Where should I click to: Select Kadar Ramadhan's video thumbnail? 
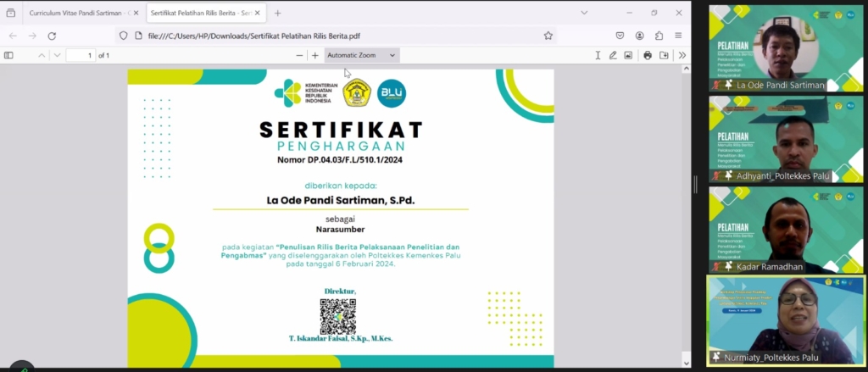click(786, 229)
